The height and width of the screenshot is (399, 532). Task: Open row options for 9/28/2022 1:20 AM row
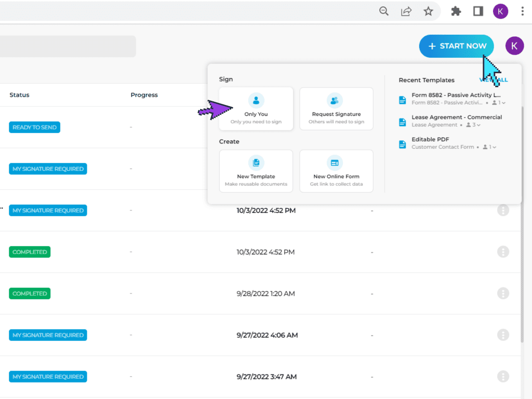pyautogui.click(x=503, y=294)
